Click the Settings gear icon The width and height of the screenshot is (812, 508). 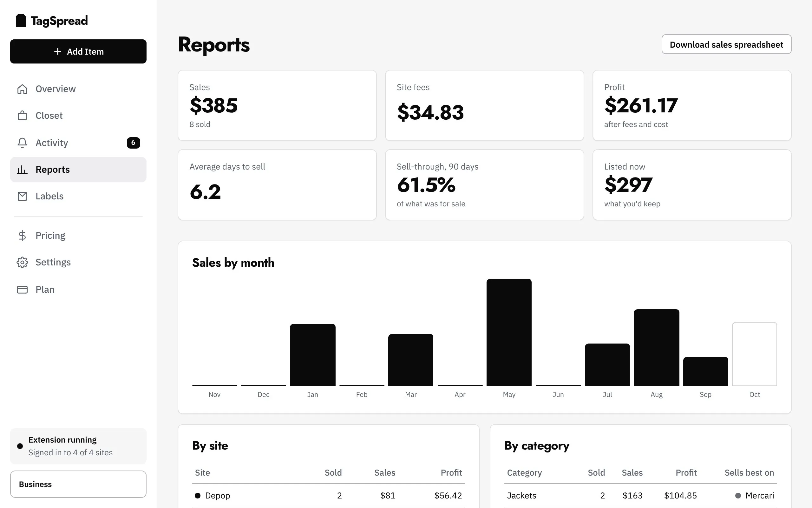coord(22,262)
